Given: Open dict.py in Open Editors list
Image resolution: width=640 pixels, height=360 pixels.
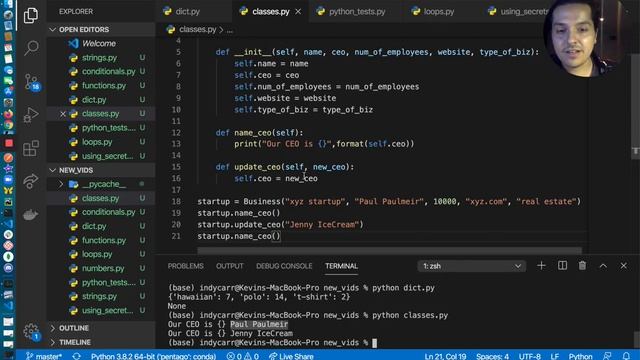Looking at the screenshot, I should [94, 100].
